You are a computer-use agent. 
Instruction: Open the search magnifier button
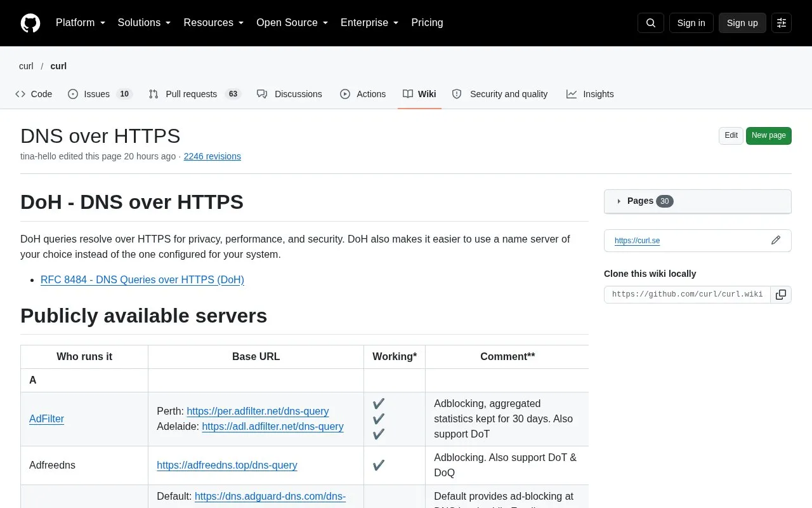651,23
